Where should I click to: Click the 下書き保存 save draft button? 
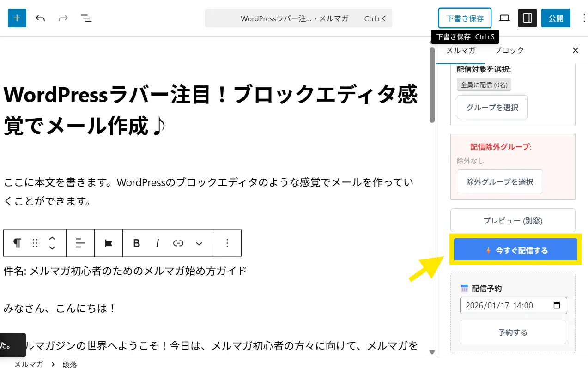coord(465,18)
